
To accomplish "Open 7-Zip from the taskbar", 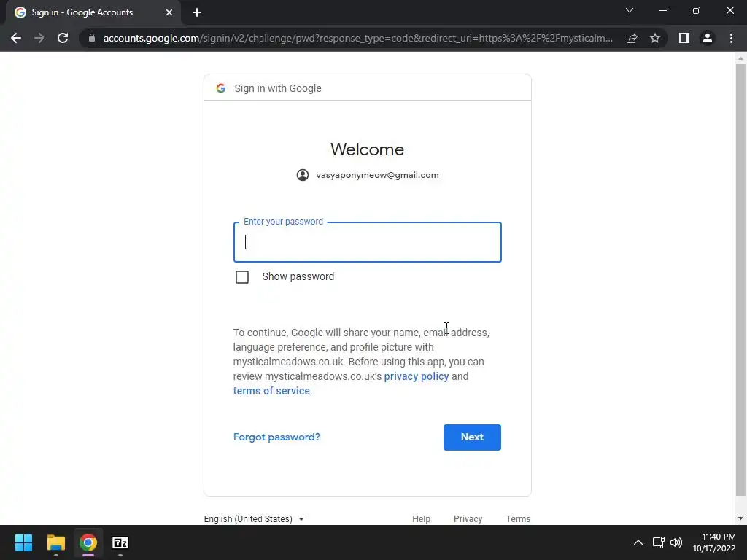I will [x=120, y=542].
